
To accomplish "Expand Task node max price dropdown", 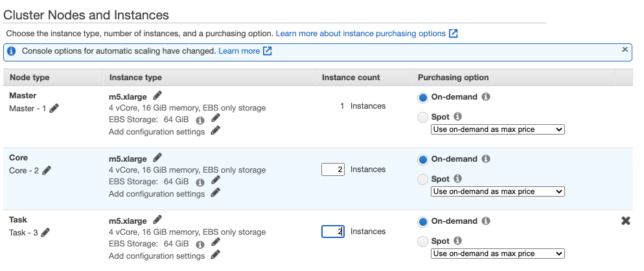I will (x=498, y=254).
